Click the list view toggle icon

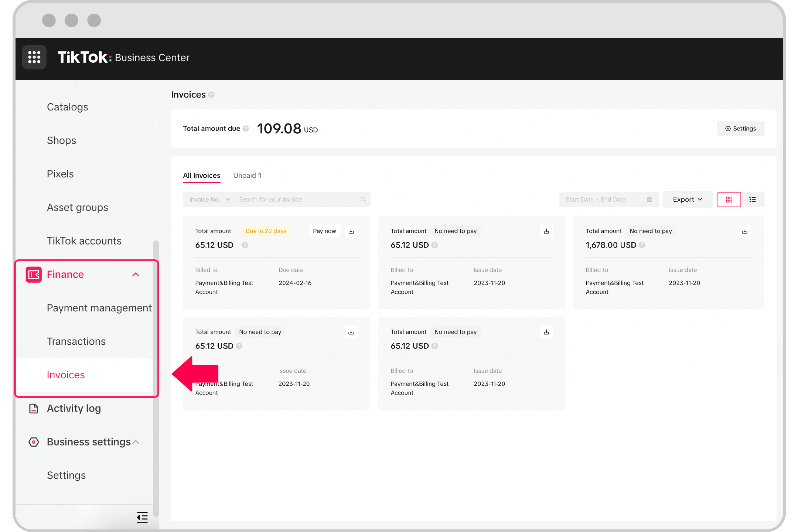[x=752, y=199]
